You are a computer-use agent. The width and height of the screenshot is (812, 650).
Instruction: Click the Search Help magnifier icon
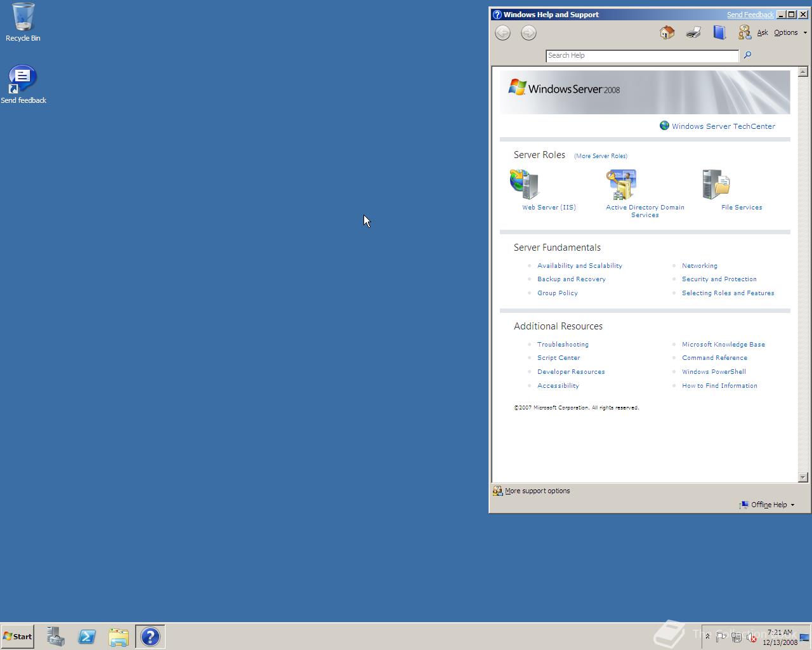click(747, 55)
